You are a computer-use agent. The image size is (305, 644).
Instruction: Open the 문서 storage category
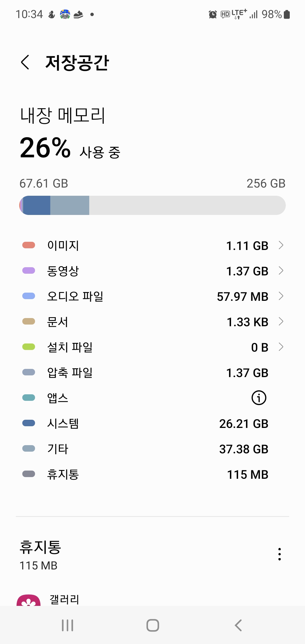[x=152, y=322]
